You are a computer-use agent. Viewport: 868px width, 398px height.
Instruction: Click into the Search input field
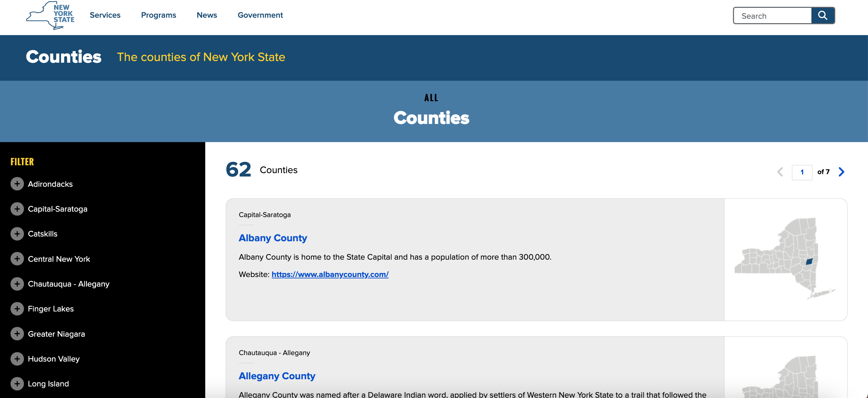pyautogui.click(x=773, y=16)
